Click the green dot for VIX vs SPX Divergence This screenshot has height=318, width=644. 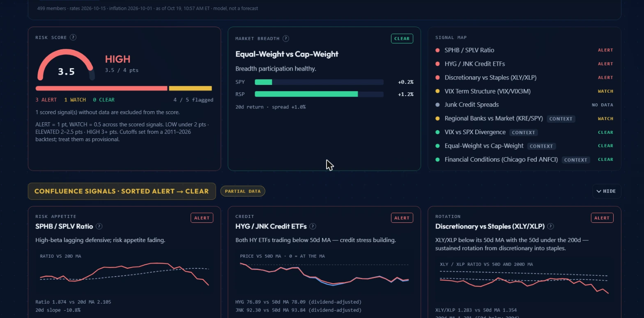[x=437, y=132]
